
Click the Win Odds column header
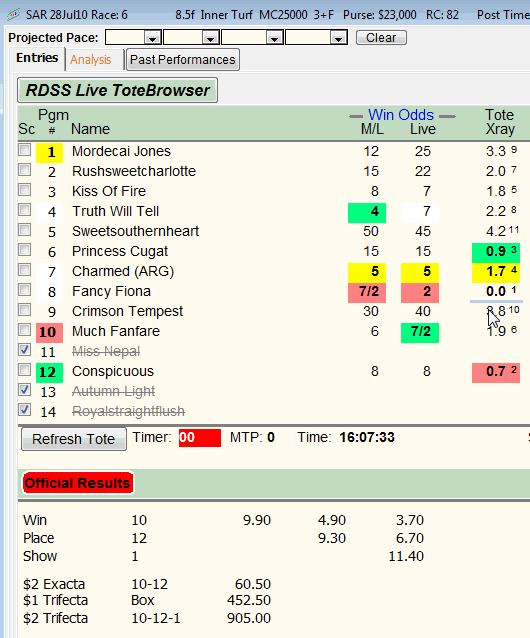pyautogui.click(x=401, y=115)
